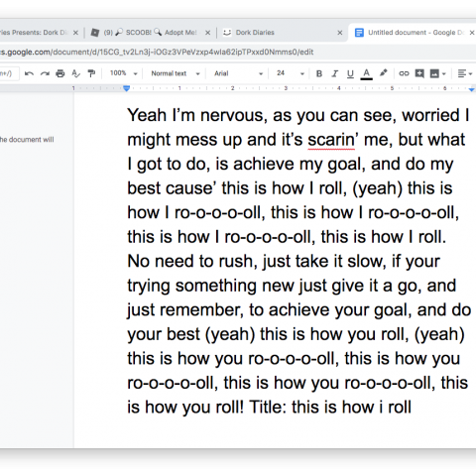The image size is (476, 476).
Task: Expand the Normal text style dropdown
Action: click(176, 73)
